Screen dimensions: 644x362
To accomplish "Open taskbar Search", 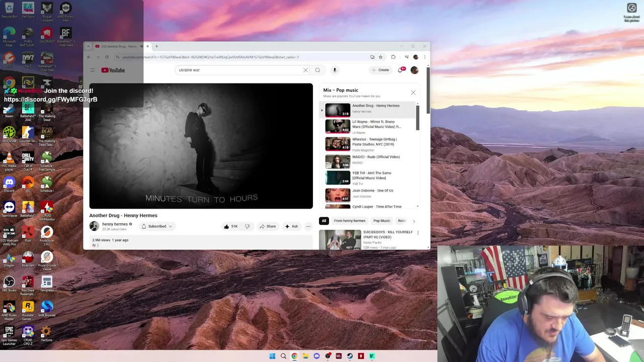I will 283,356.
